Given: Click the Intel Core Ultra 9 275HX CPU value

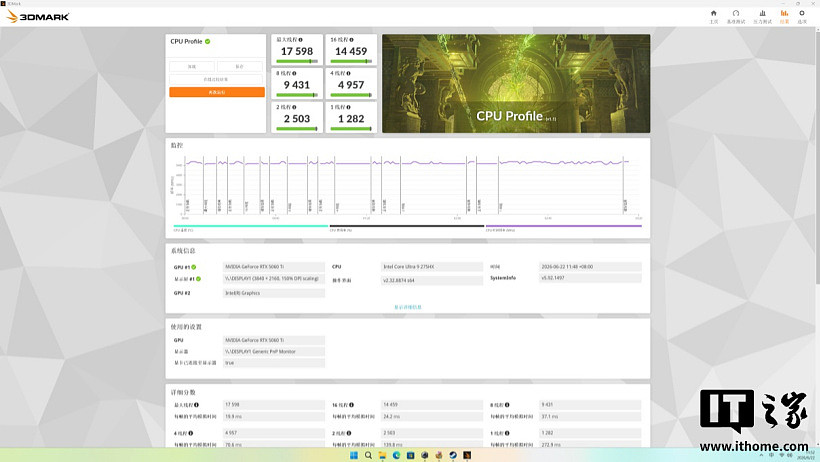Looking at the screenshot, I should pyautogui.click(x=432, y=267).
